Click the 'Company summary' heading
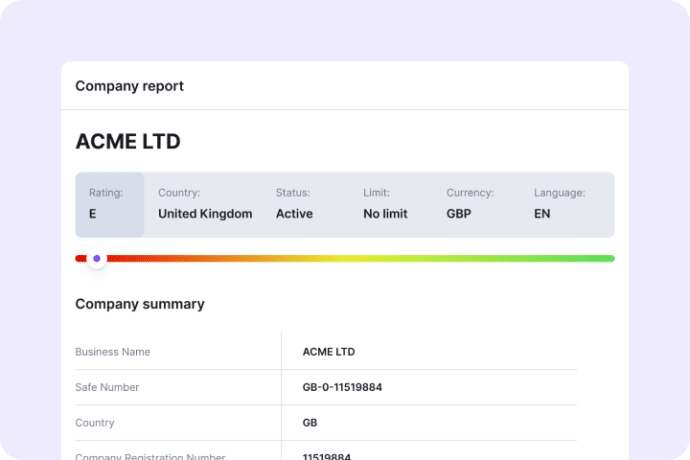 pyautogui.click(x=140, y=304)
